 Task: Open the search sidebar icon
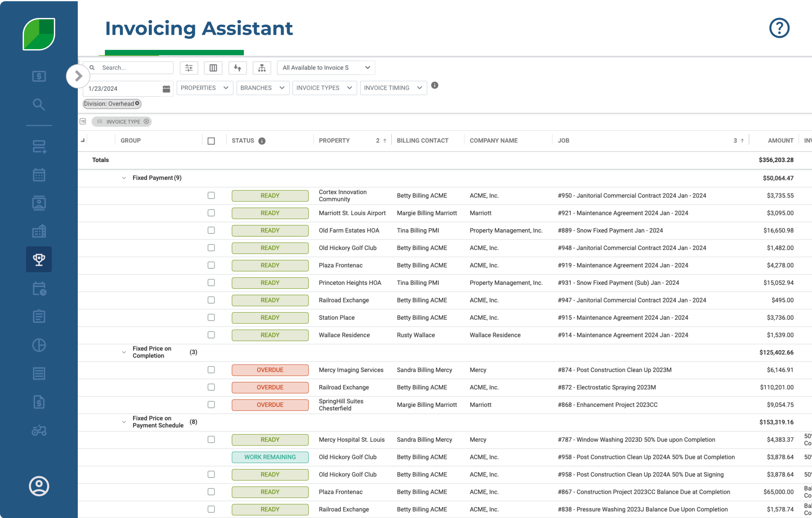(x=39, y=104)
